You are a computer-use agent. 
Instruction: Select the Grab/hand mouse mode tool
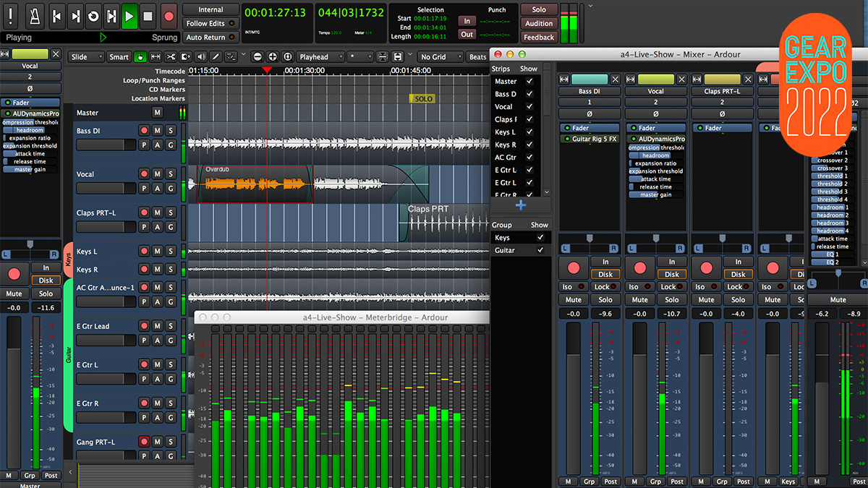(139, 57)
